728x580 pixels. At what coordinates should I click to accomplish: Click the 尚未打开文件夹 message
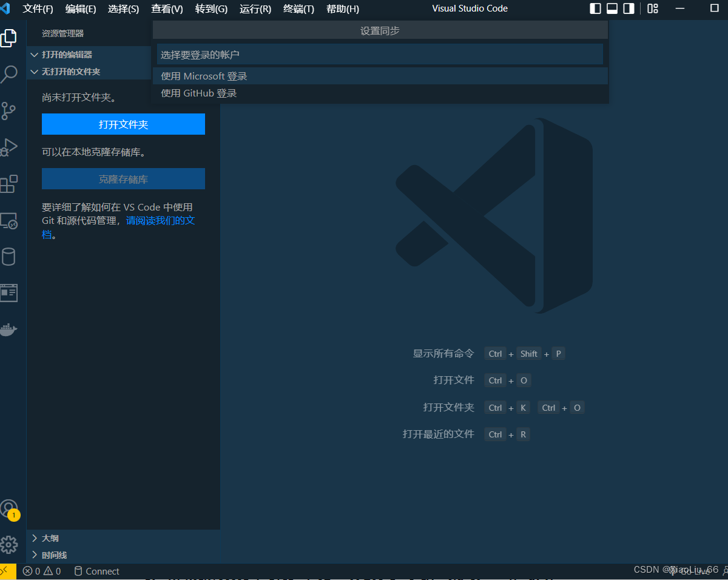79,97
